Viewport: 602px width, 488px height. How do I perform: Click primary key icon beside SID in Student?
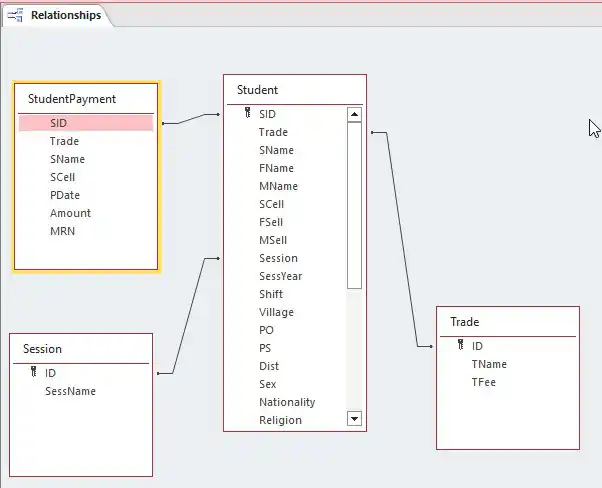point(248,114)
